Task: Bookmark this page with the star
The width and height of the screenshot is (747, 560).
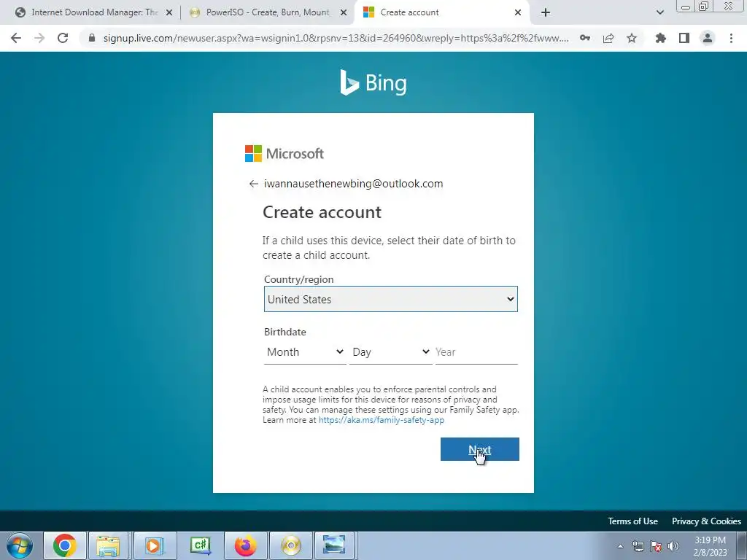Action: pos(632,38)
